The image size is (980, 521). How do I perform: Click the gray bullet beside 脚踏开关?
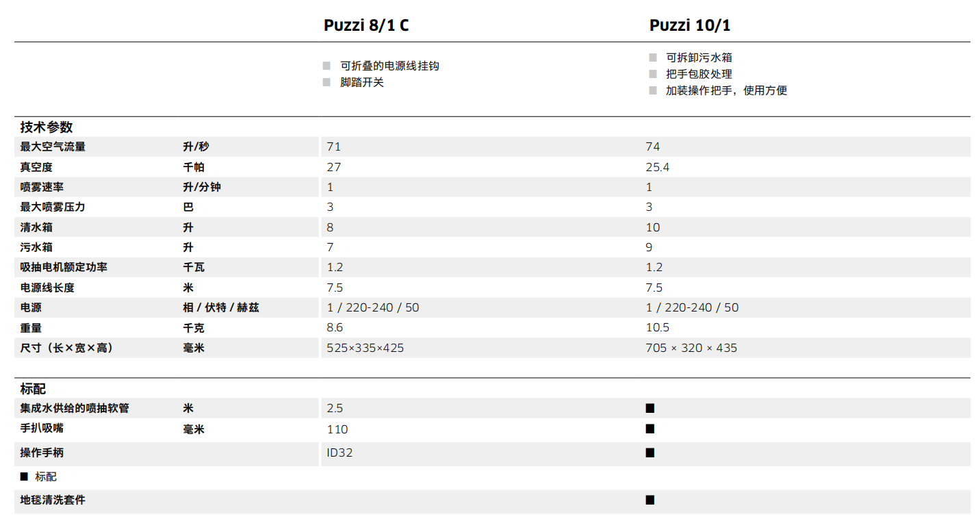pyautogui.click(x=326, y=83)
